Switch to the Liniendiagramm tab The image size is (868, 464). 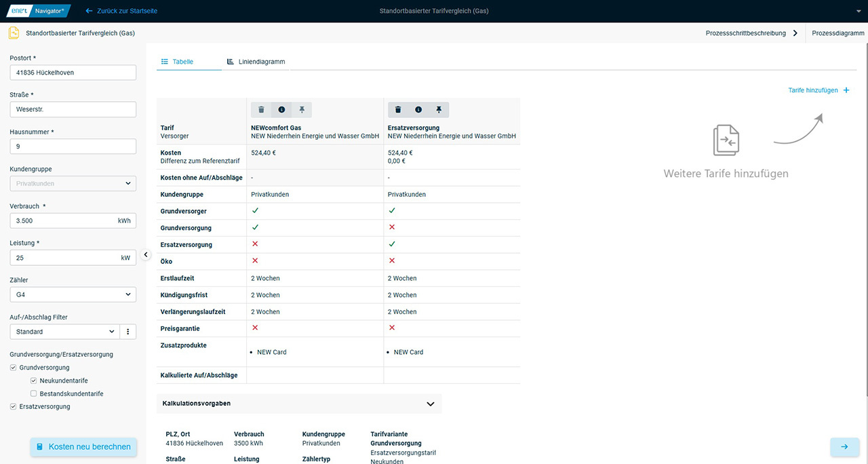click(x=256, y=62)
